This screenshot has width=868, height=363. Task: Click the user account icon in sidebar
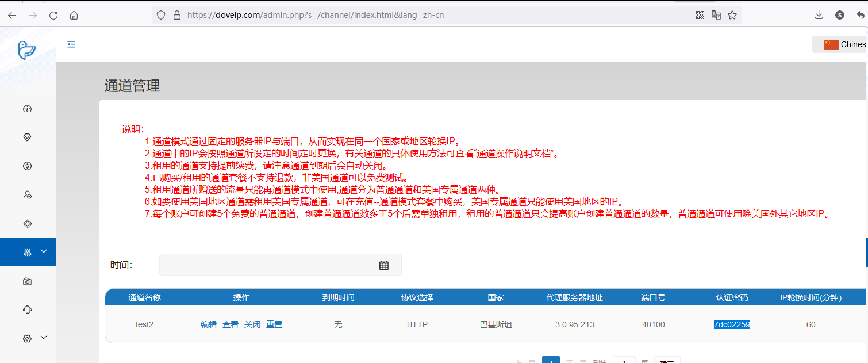27,195
